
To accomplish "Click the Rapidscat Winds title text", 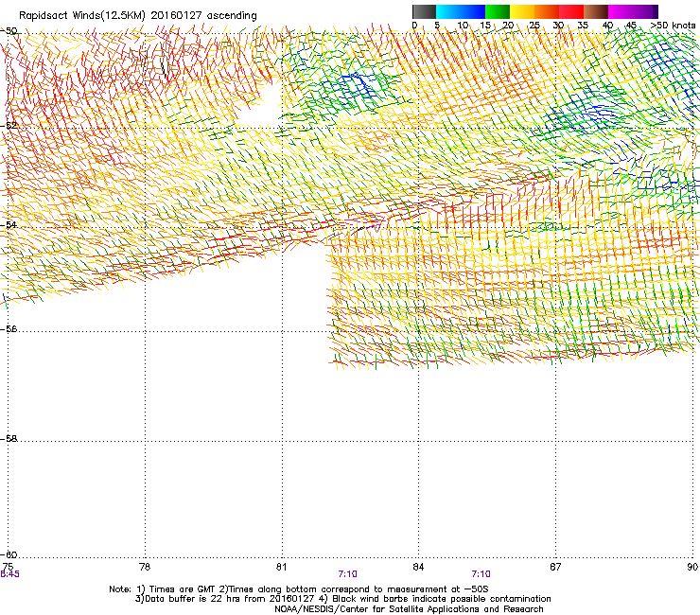I will (138, 16).
